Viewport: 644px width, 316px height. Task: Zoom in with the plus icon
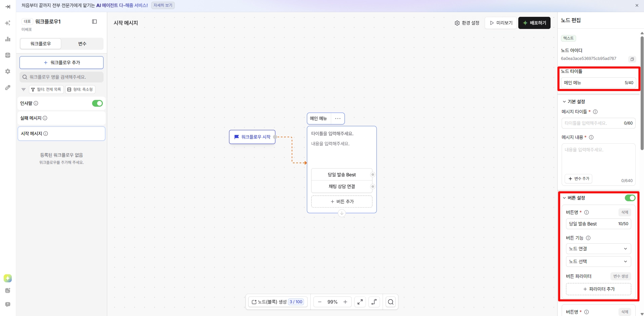pyautogui.click(x=345, y=302)
